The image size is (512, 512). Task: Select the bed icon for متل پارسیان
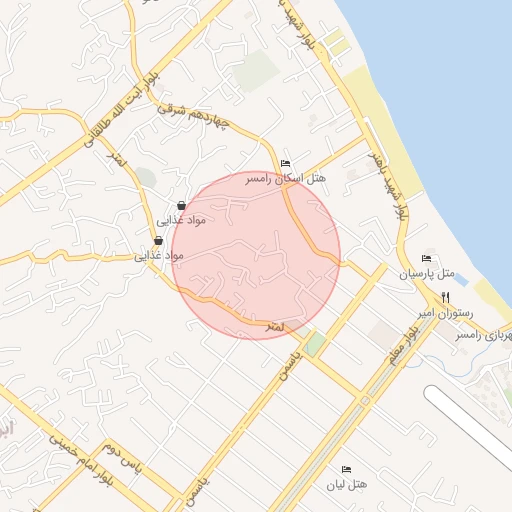point(426,258)
